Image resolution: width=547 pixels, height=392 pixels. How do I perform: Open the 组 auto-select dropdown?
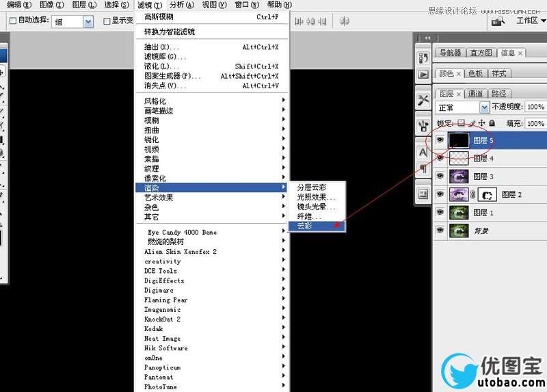pos(88,21)
